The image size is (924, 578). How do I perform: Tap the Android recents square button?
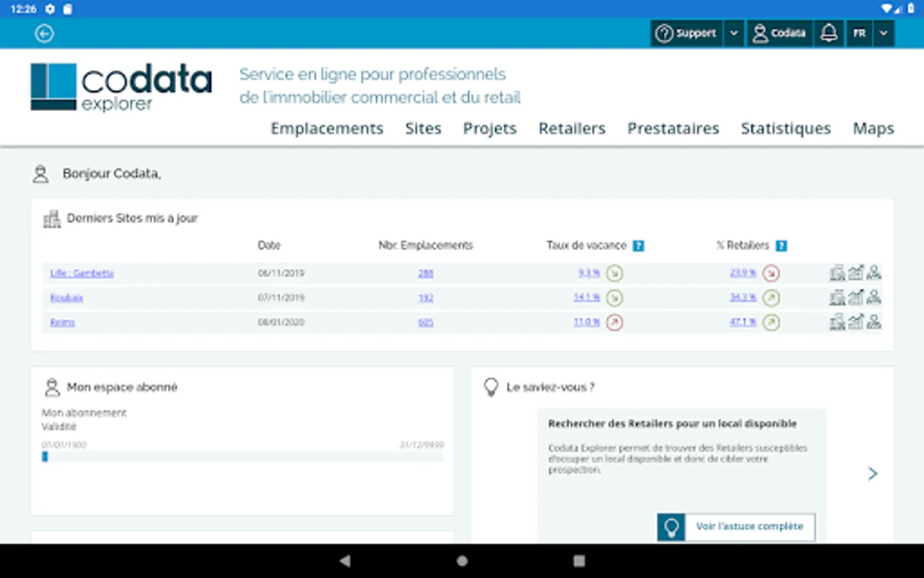579,561
